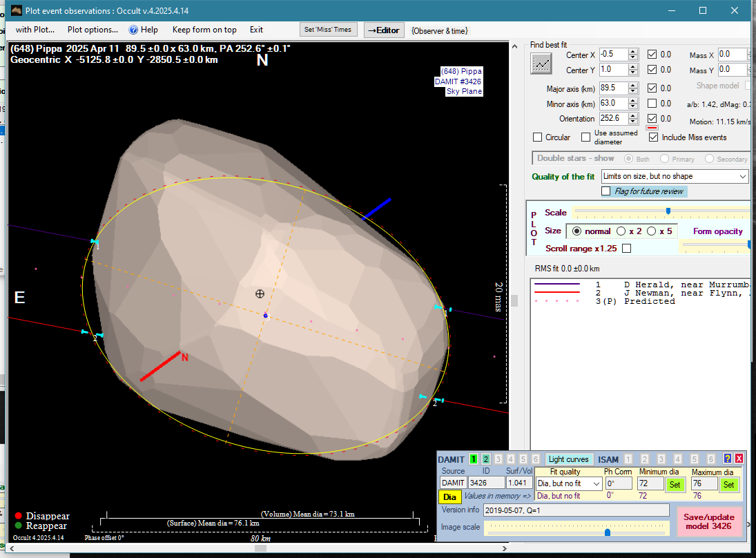Screen dimensions: 756x558
Task: Open the Plot options... menu
Action: coord(93,30)
